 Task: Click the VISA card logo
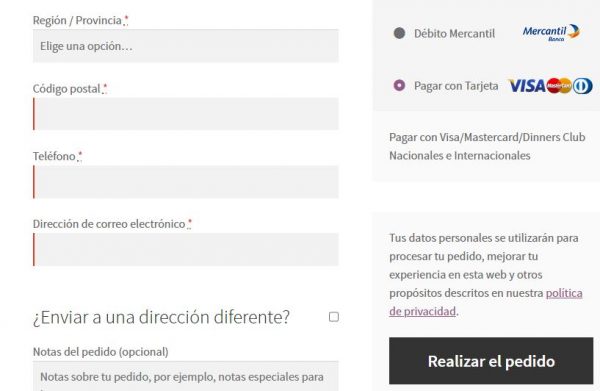(527, 86)
